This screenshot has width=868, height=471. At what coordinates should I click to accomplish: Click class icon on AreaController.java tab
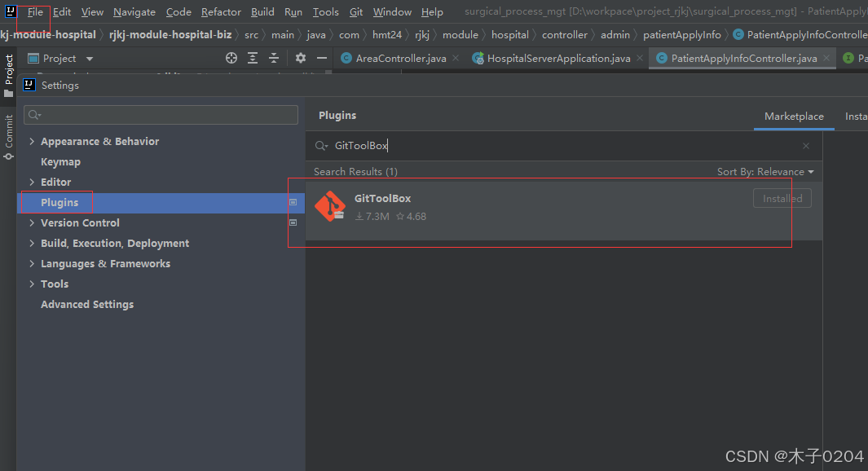(346, 58)
